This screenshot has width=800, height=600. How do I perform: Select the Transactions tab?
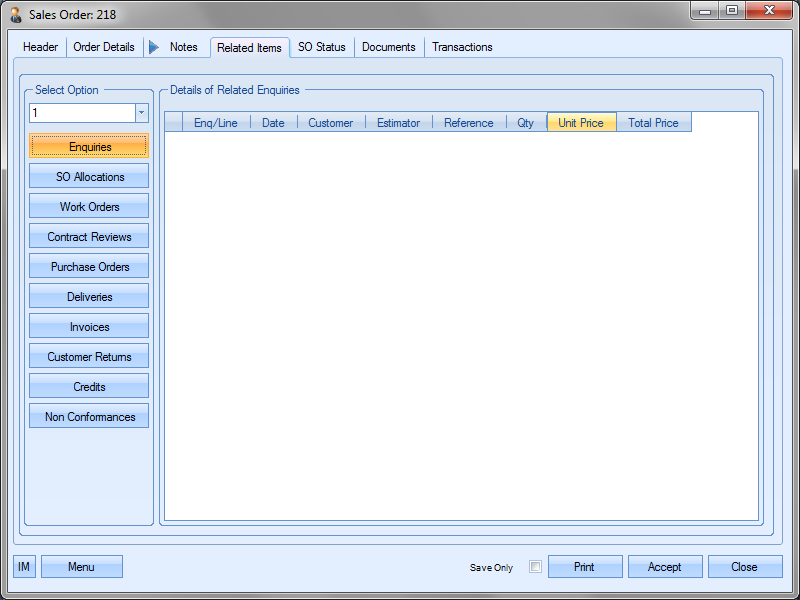pyautogui.click(x=462, y=47)
